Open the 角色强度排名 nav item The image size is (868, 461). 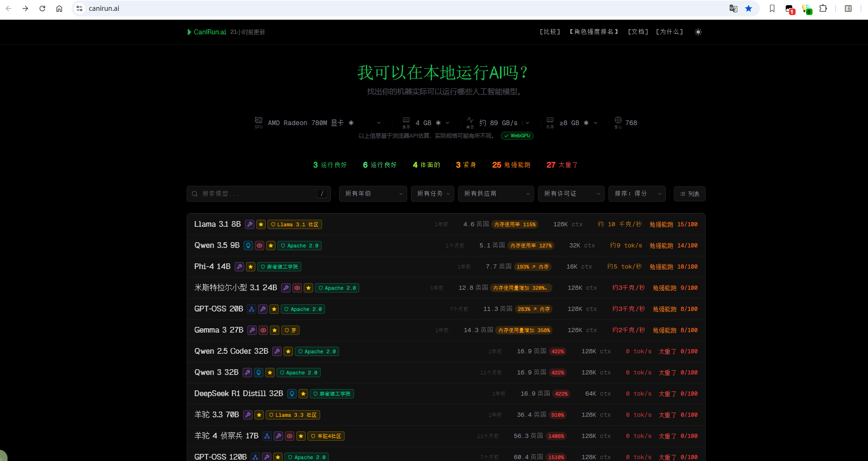[594, 32]
